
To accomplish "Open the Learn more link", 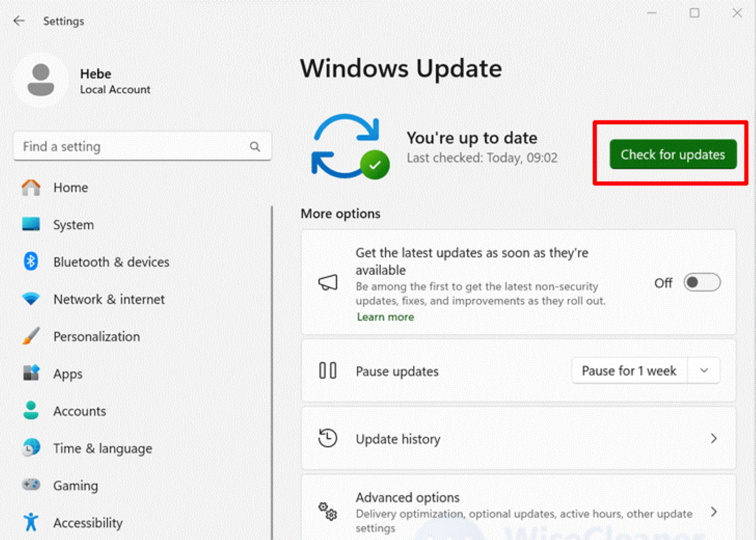I will [x=385, y=317].
